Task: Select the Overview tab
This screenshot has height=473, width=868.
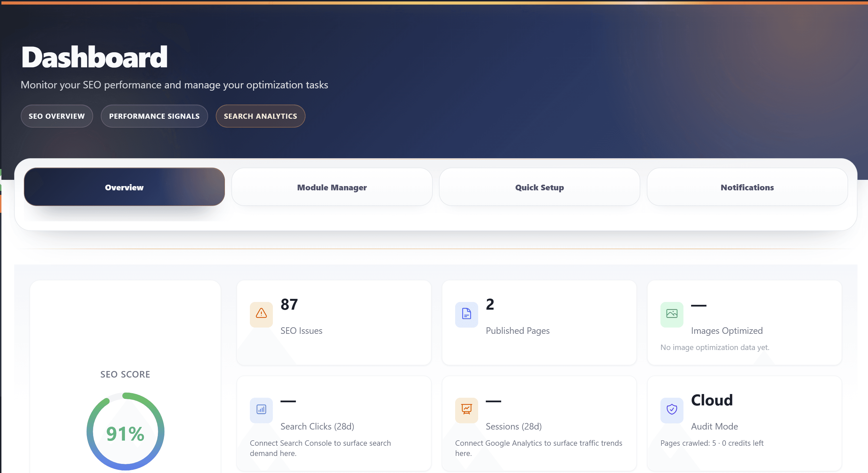Action: [x=124, y=187]
